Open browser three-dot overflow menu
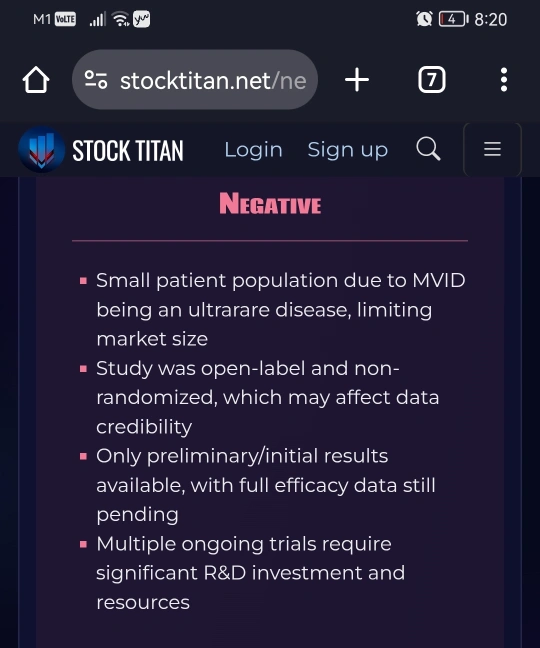Image resolution: width=540 pixels, height=648 pixels. pyautogui.click(x=504, y=80)
